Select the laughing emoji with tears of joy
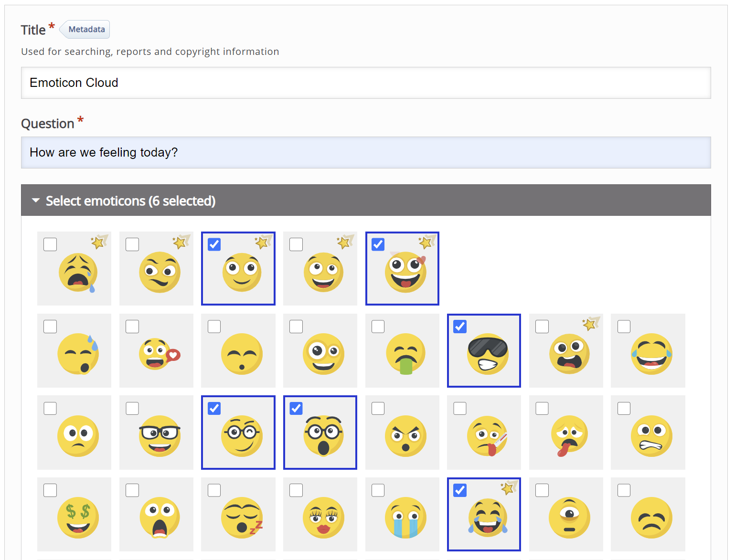This screenshot has width=735, height=560. [651, 354]
